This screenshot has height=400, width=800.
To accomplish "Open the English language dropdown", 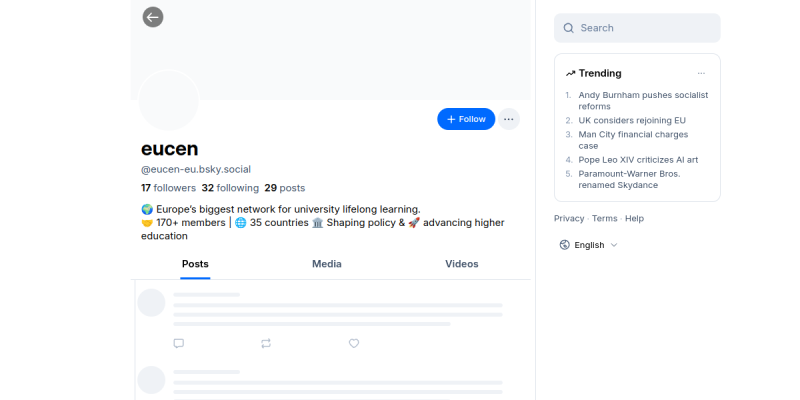I will [589, 245].
